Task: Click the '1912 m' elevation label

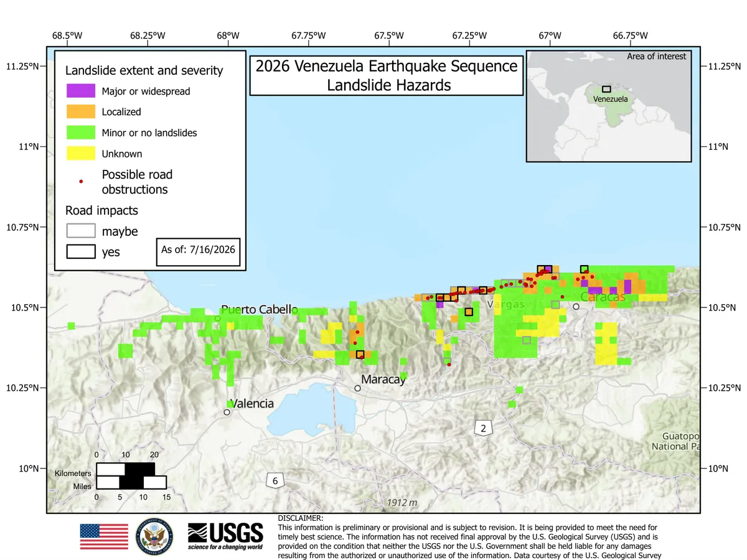Action: tap(402, 502)
